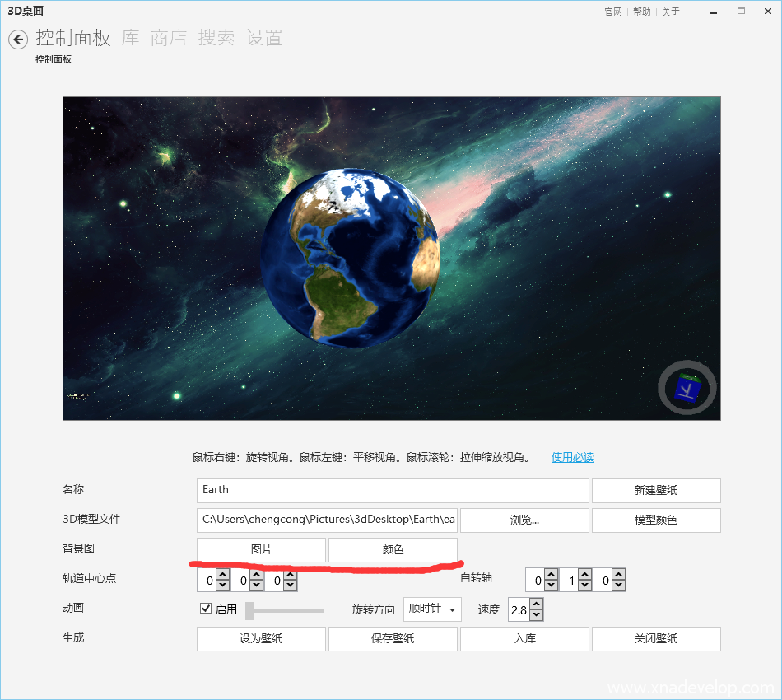Open the 帮助 menu in title bar

642,12
